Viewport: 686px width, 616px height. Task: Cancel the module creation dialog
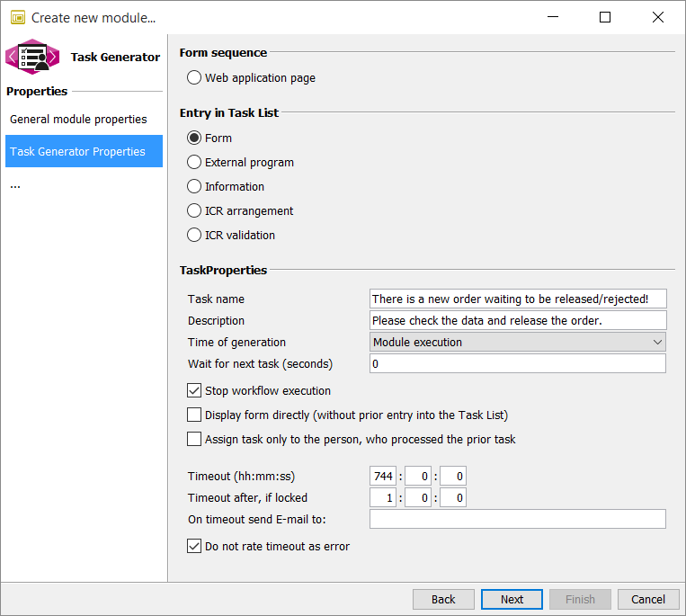647,600
